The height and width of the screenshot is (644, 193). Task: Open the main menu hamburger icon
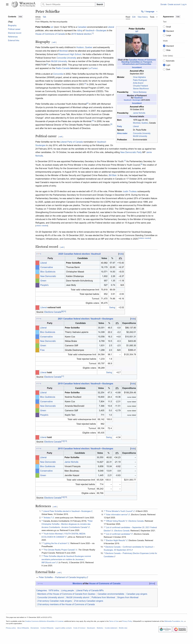click(7, 5)
